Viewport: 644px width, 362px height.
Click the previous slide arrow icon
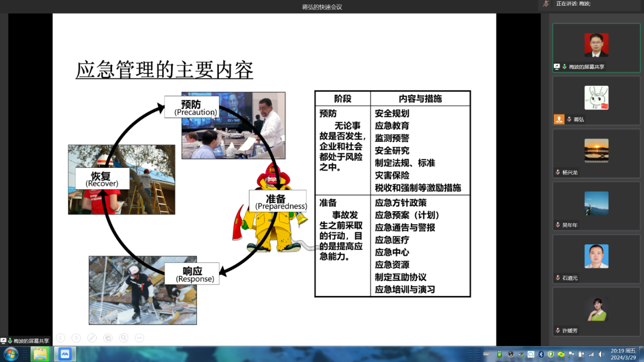click(x=60, y=338)
